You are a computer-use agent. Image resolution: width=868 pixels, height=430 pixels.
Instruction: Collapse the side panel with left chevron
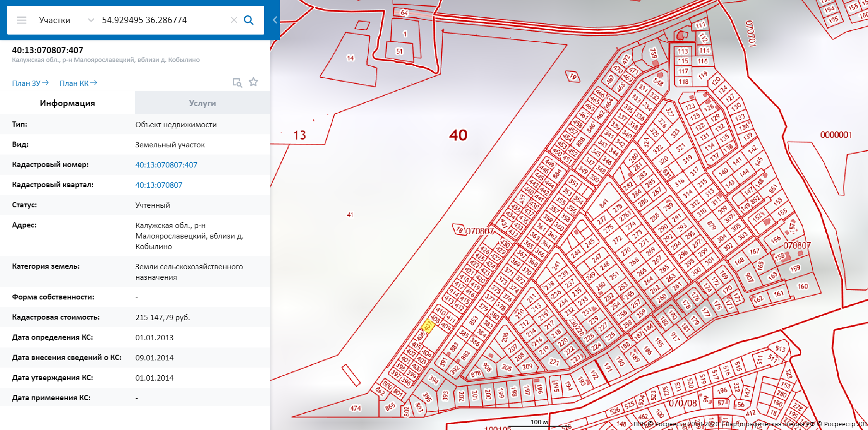coord(275,20)
